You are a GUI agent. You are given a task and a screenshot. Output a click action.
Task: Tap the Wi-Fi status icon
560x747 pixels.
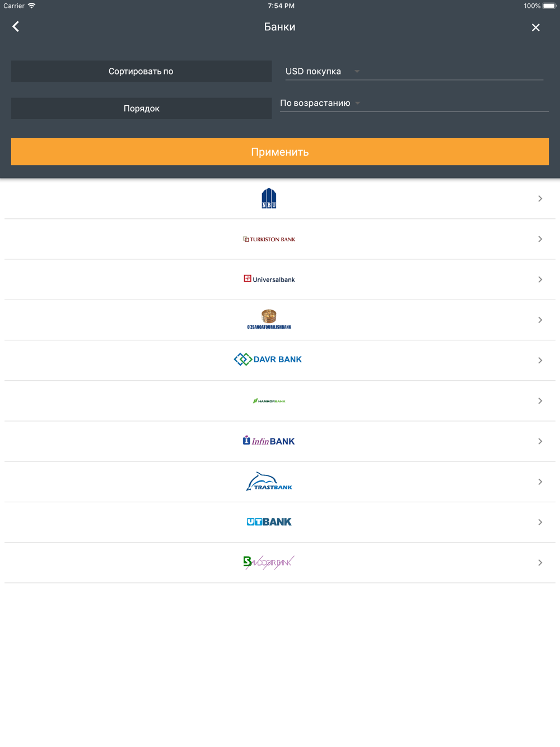31,6
